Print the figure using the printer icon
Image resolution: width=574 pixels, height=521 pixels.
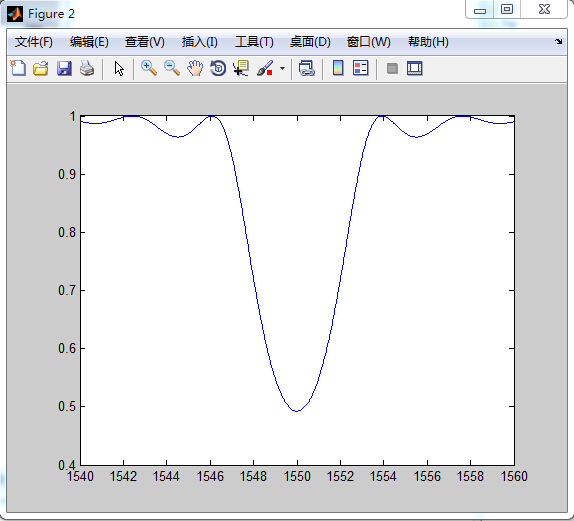[x=87, y=68]
